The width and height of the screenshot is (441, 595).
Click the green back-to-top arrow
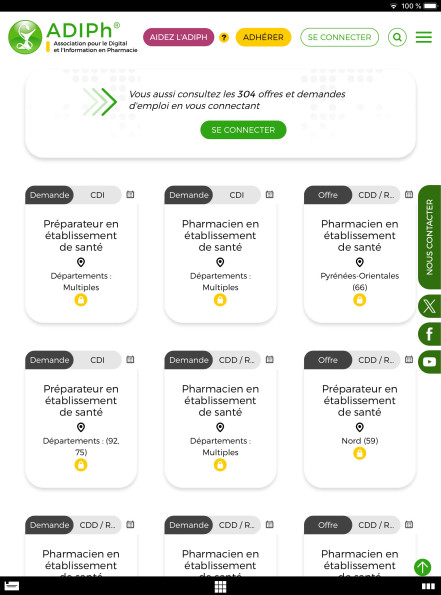pyautogui.click(x=422, y=567)
